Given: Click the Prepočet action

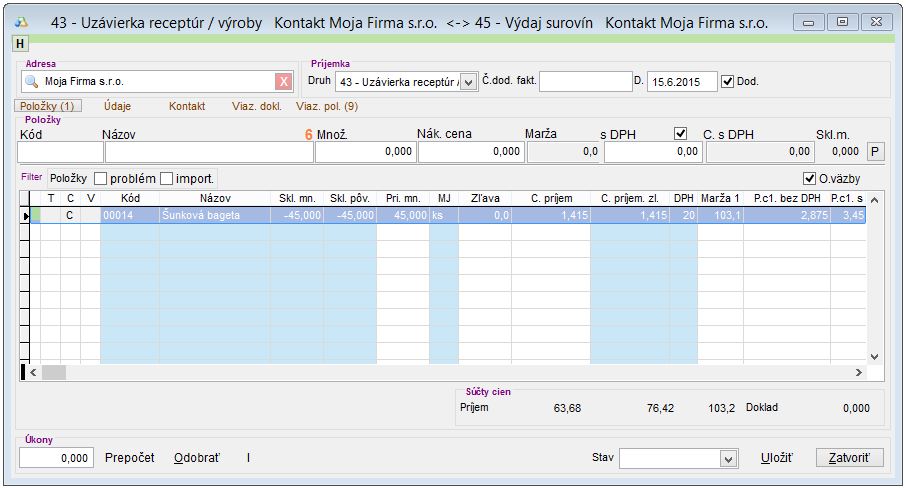Looking at the screenshot, I should (130, 458).
